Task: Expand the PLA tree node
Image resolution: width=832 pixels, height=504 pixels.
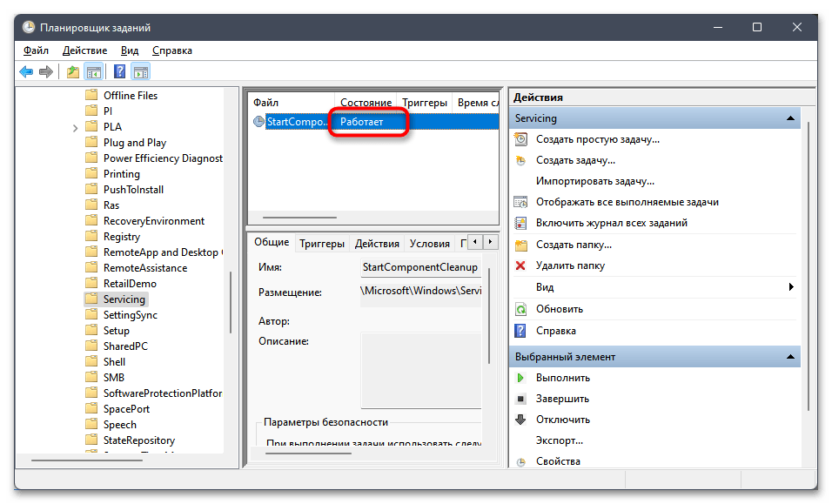Action: tap(76, 127)
